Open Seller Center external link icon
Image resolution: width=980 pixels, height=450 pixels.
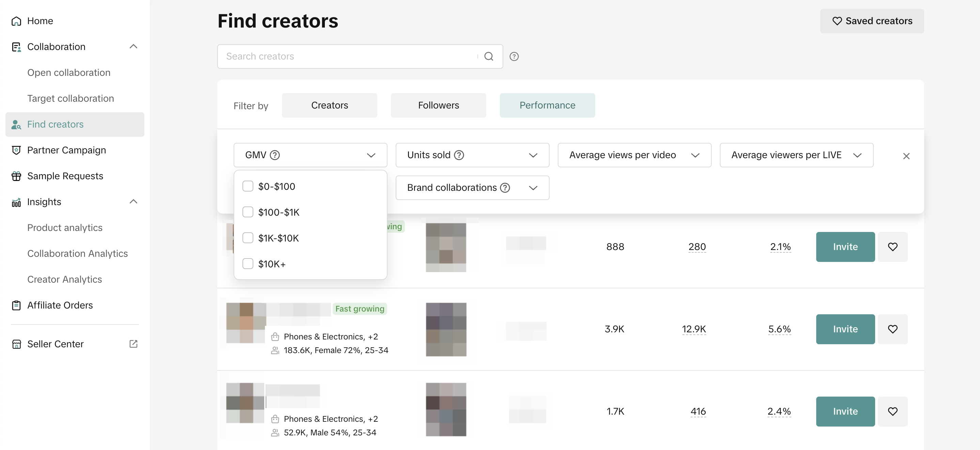pos(133,344)
